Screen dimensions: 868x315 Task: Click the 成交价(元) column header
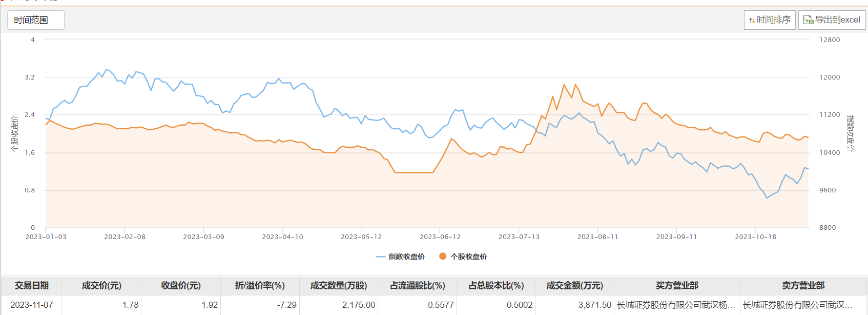point(101,285)
